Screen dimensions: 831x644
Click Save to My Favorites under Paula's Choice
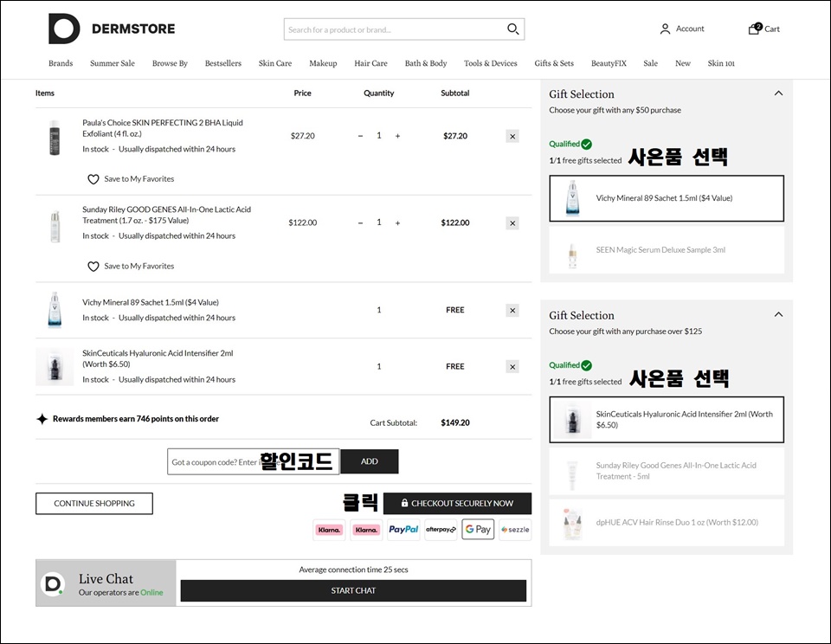pyautogui.click(x=139, y=179)
